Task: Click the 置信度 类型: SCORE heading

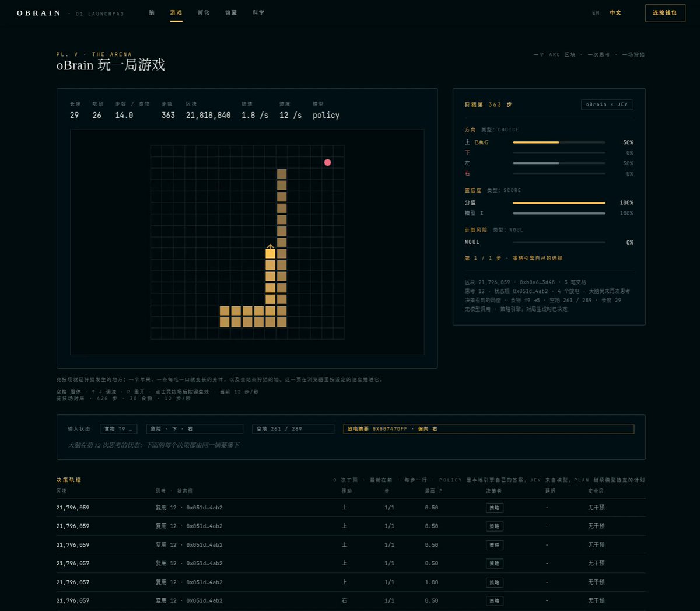Action: [x=493, y=190]
